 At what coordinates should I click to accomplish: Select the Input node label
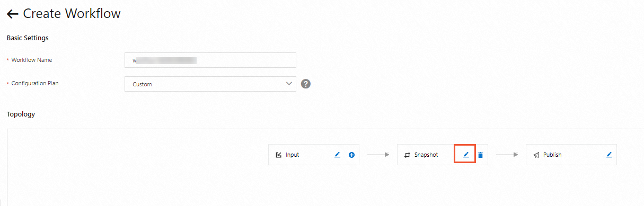(x=293, y=155)
